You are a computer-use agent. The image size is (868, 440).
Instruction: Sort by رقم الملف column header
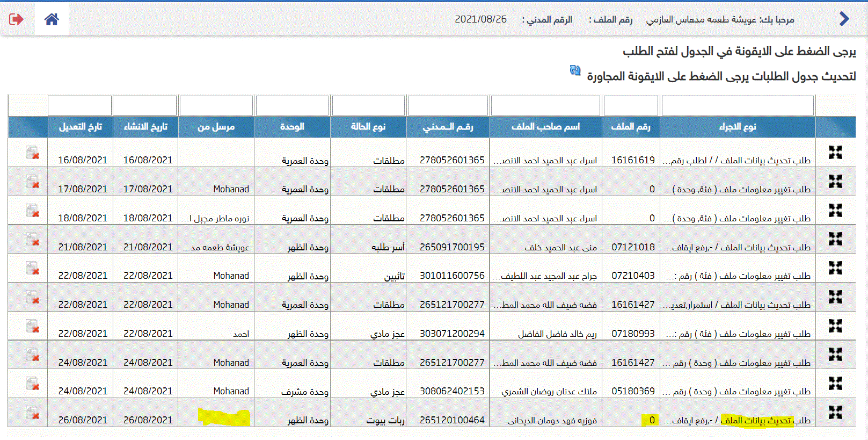(x=631, y=127)
